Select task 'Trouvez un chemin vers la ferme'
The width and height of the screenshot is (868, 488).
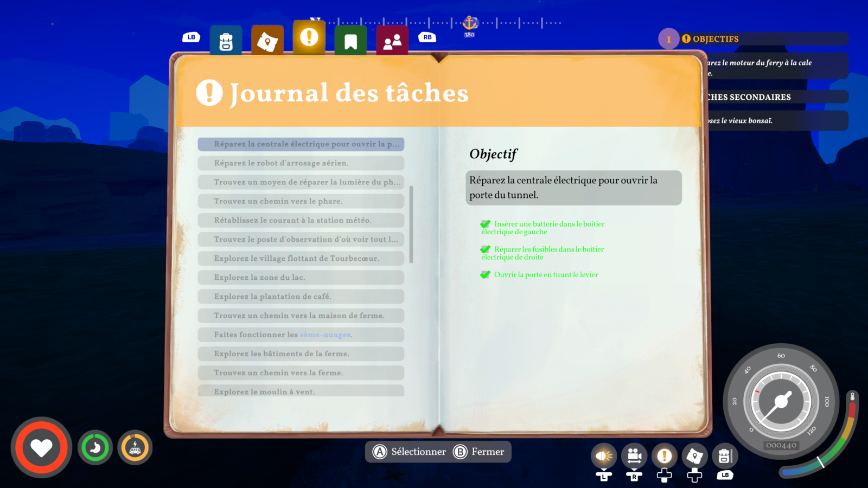[301, 373]
